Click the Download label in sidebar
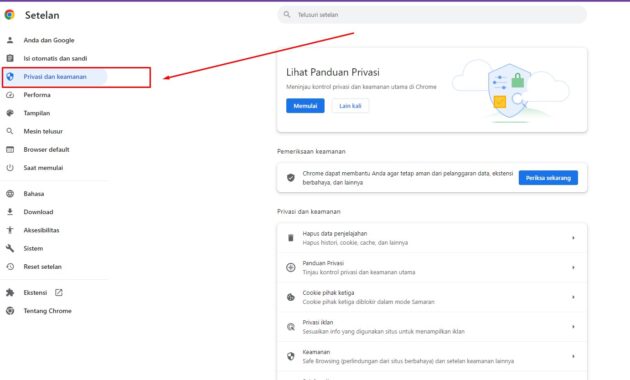The image size is (630, 380). click(38, 212)
